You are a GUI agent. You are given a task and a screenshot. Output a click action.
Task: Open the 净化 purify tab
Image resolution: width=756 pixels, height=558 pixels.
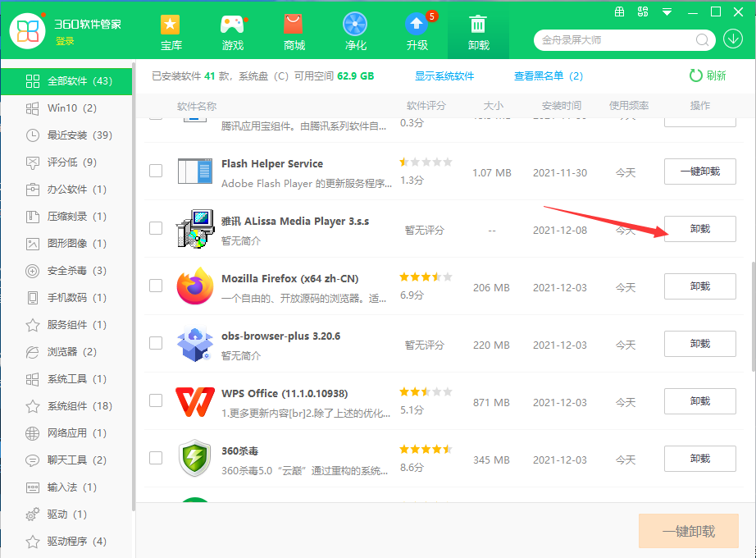[x=356, y=33]
